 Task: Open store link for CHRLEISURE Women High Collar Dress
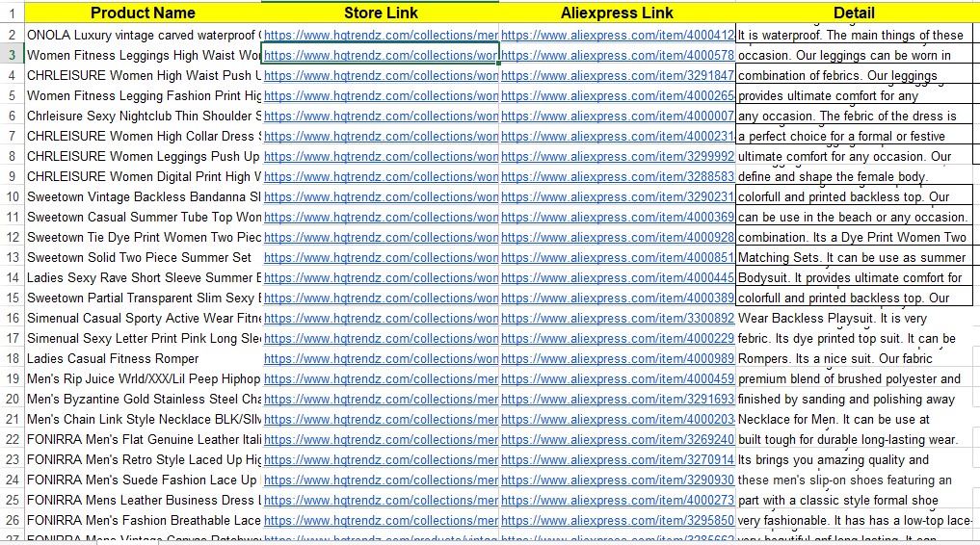click(381, 136)
